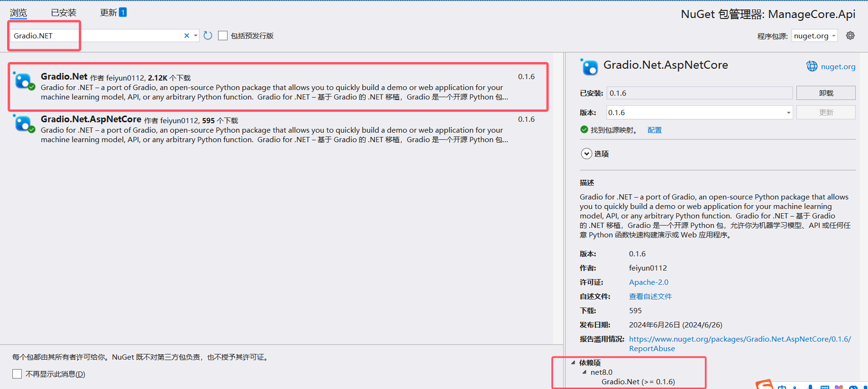Viewport: 868px width, 389px height.
Task: Enable the 包括预发行版 checkbox
Action: click(223, 36)
